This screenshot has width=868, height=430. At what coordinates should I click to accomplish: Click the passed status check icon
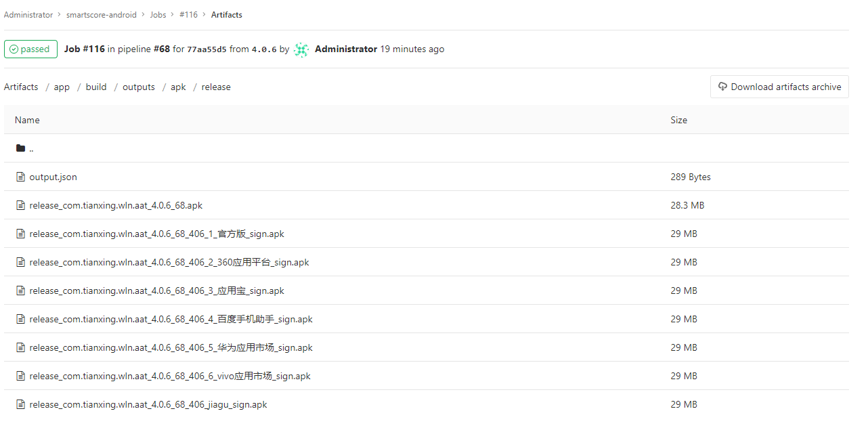coord(14,49)
